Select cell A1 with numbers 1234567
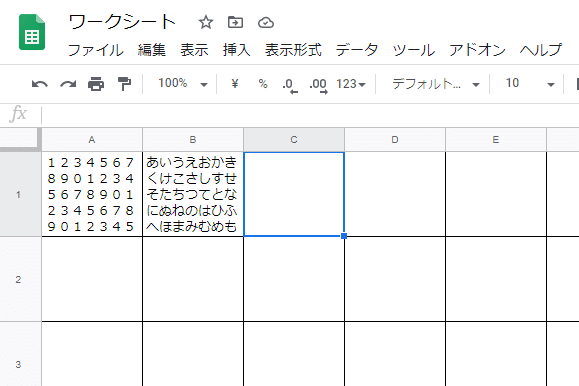This screenshot has height=386, width=579. pos(92,194)
